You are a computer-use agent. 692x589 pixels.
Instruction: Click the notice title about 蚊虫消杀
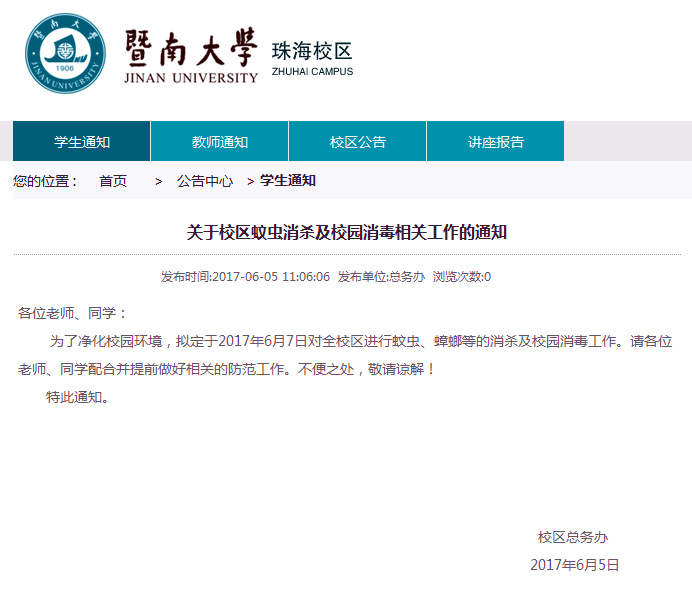[x=347, y=233]
